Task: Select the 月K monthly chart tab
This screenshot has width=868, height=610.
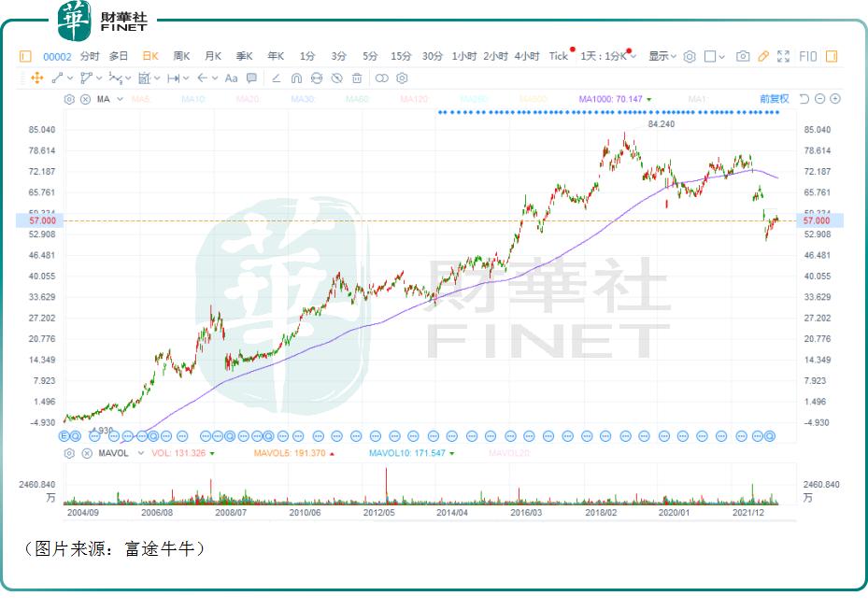Action: click(x=213, y=56)
